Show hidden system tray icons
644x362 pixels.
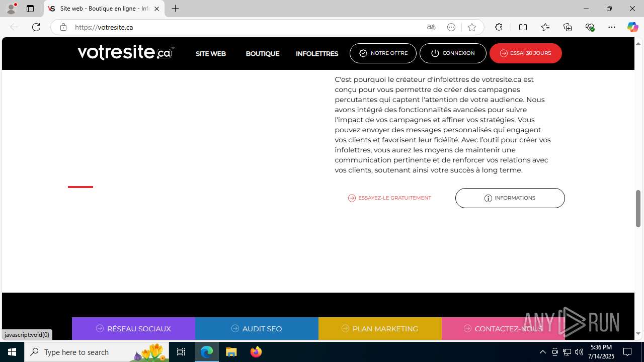542,352
